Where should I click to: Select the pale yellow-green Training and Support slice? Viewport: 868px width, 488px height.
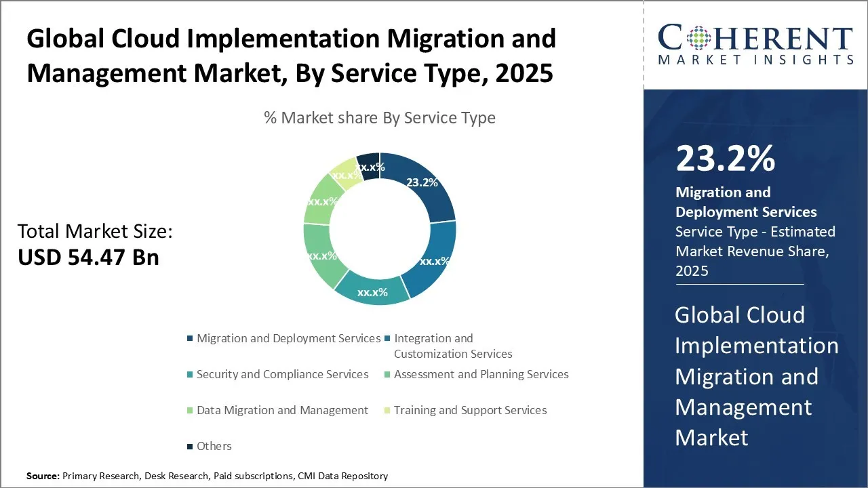(344, 173)
